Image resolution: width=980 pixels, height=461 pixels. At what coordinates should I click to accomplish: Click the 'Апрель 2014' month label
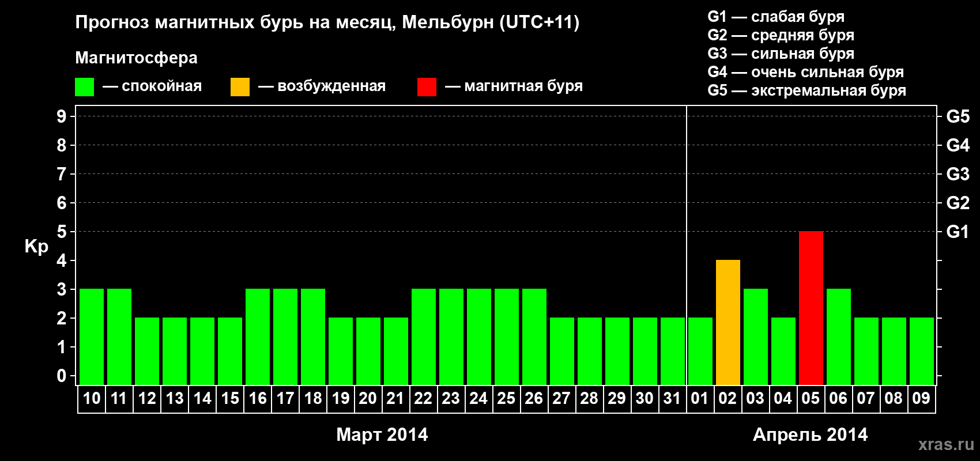click(x=811, y=434)
